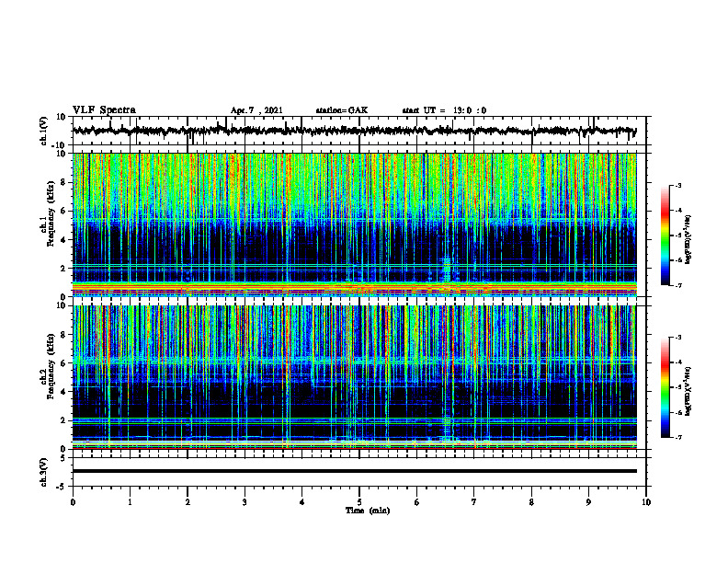The image size is (728, 563).
Task: Click the ch.3 flat black trace line
Action: [x=355, y=471]
